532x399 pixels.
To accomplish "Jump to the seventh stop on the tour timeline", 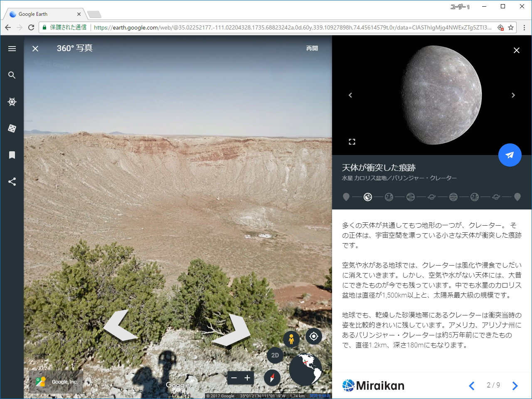I will [475, 197].
